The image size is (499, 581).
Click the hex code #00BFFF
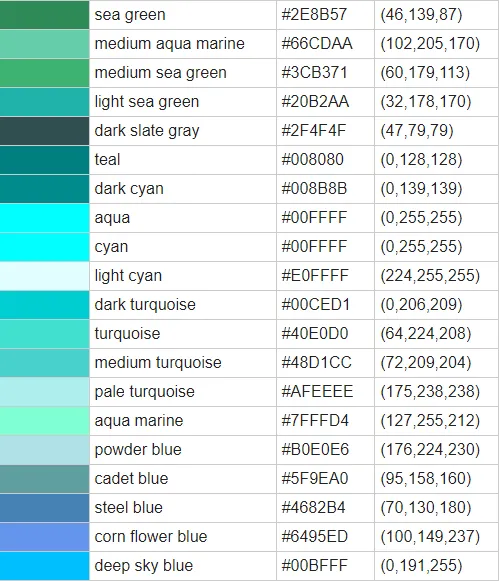pos(315,565)
